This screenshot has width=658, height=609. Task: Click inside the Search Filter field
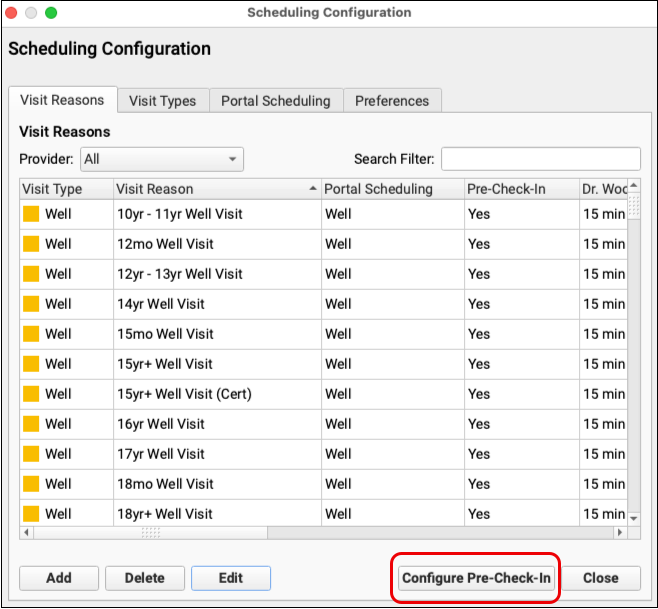[x=540, y=159]
